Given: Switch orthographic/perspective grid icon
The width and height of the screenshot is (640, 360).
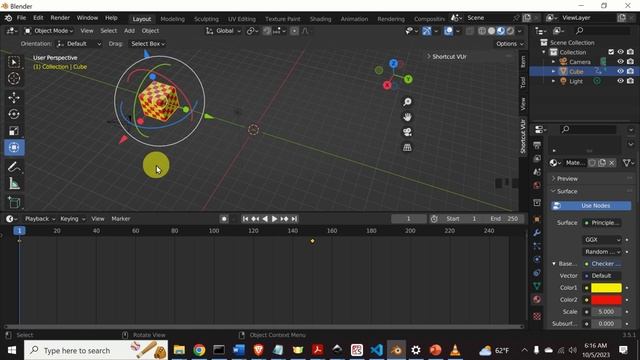Looking at the screenshot, I should 407,147.
